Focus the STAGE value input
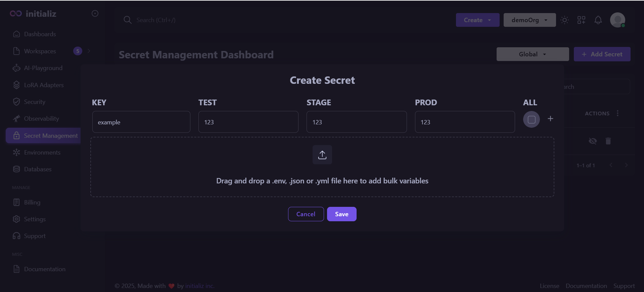 coord(357,122)
